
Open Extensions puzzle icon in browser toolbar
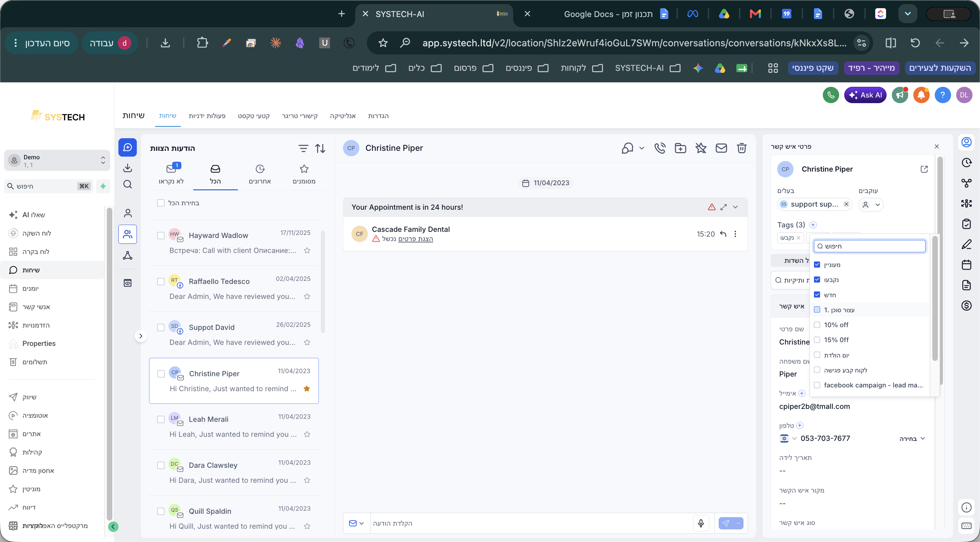[202, 43]
